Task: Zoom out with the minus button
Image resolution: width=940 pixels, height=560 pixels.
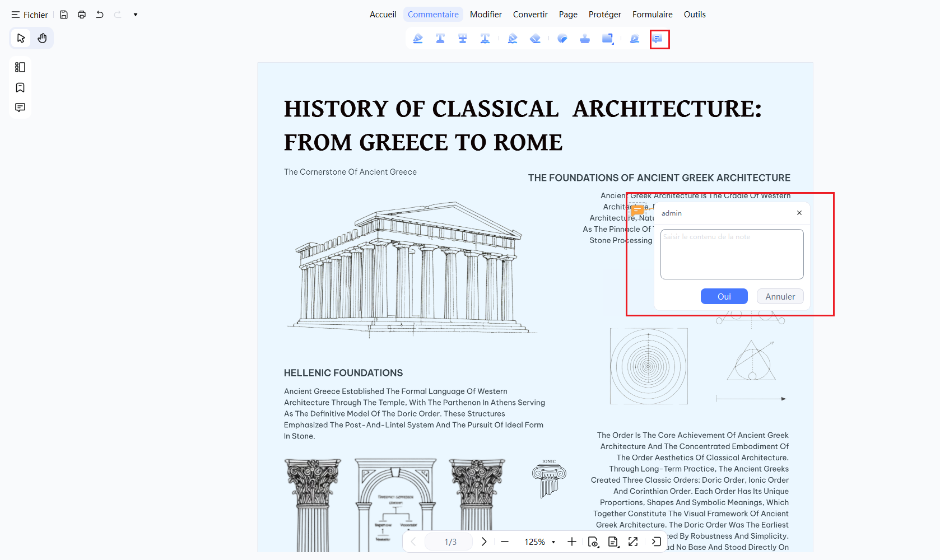Action: (505, 542)
